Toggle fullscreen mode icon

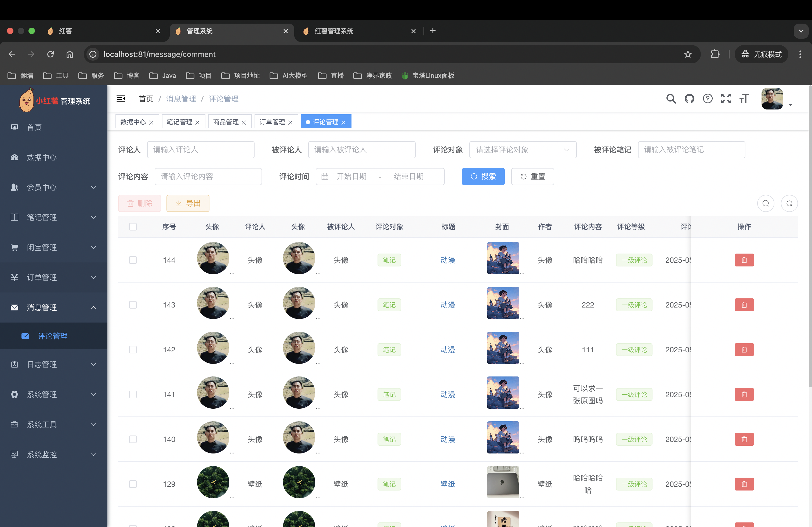click(726, 99)
